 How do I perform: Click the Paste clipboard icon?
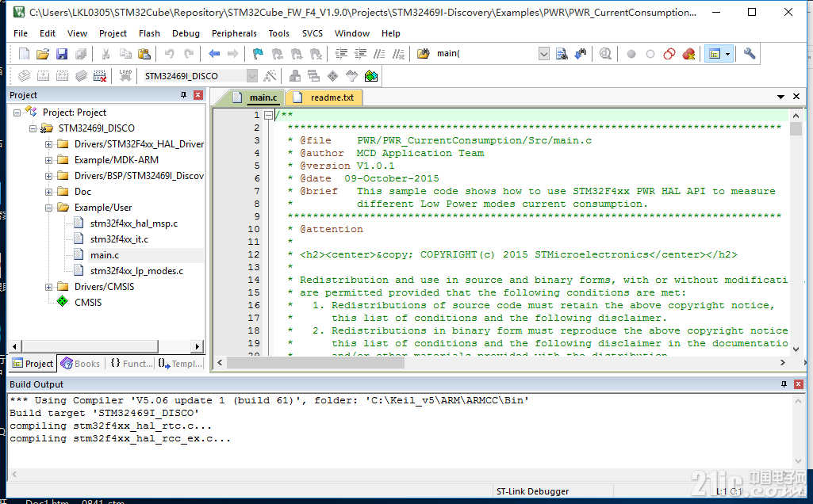click(x=144, y=54)
